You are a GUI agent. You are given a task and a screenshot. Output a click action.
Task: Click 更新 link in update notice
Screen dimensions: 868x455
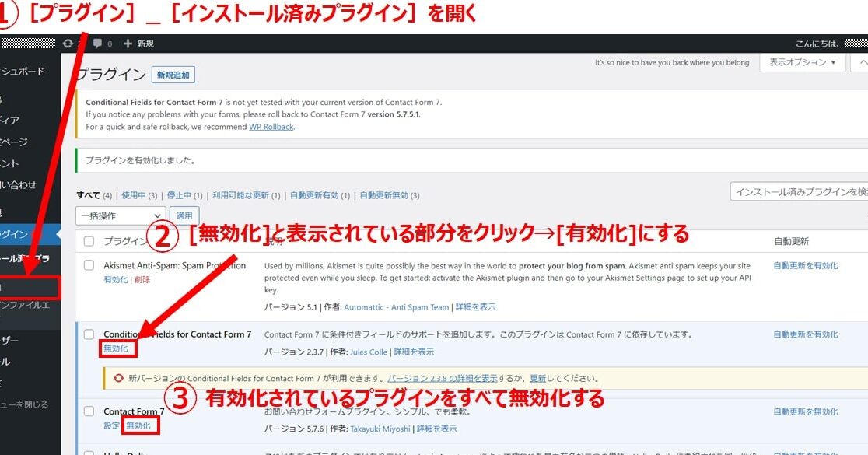538,378
